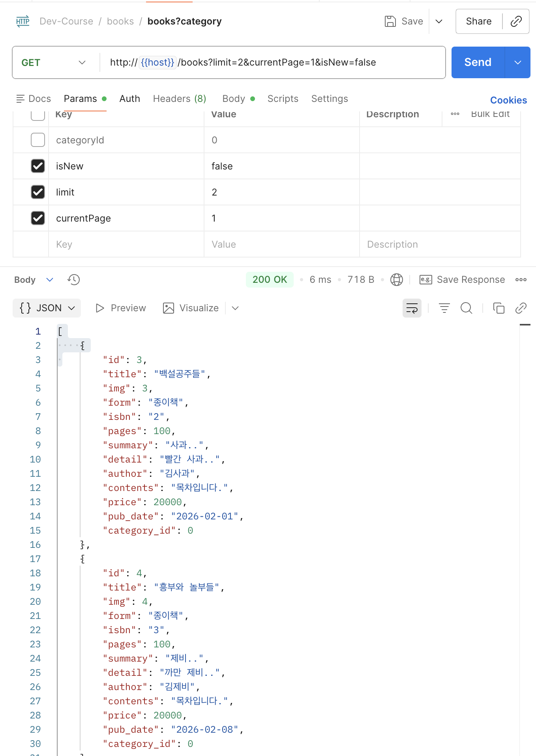Image resolution: width=536 pixels, height=756 pixels.
Task: Open response history clock icon
Action: (x=73, y=280)
